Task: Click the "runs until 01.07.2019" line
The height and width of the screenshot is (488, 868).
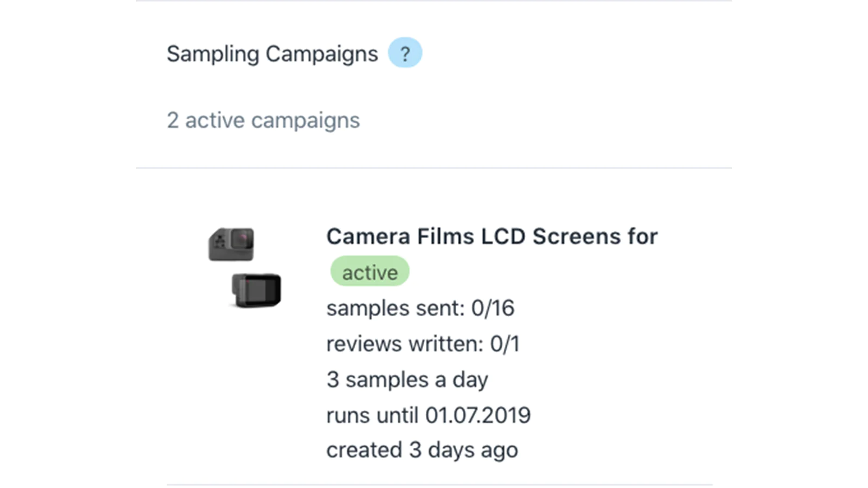Action: [x=428, y=415]
